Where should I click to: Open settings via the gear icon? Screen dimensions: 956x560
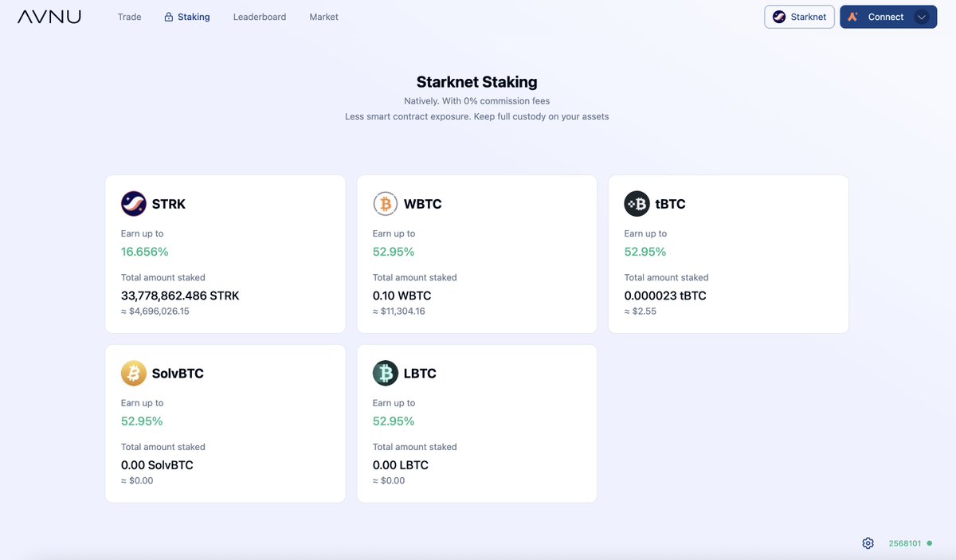pos(868,543)
